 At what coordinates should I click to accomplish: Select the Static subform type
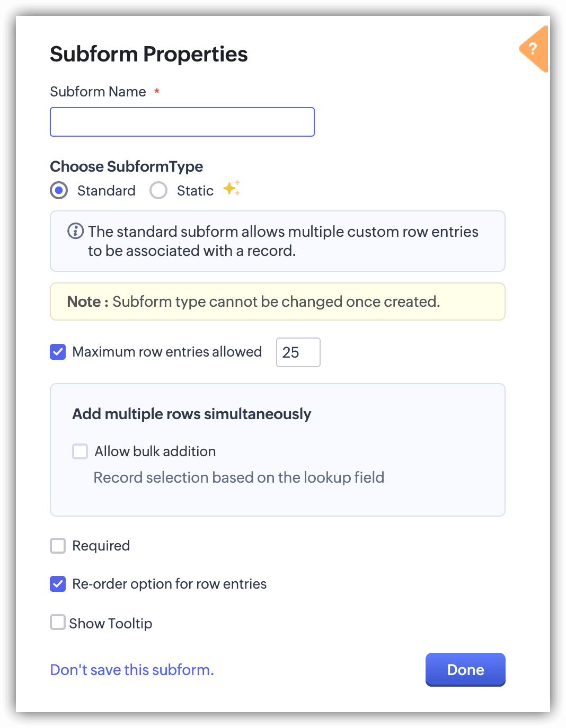pyautogui.click(x=158, y=190)
